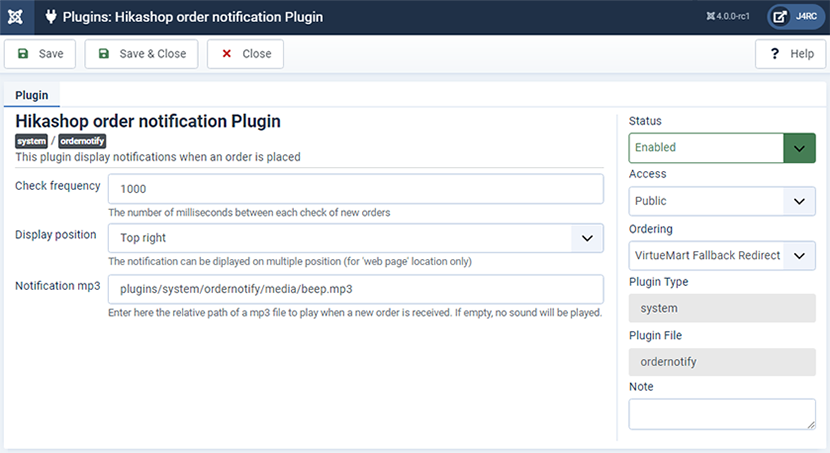The width and height of the screenshot is (830, 453).
Task: Click the ordernotify tag badge
Action: [x=82, y=141]
